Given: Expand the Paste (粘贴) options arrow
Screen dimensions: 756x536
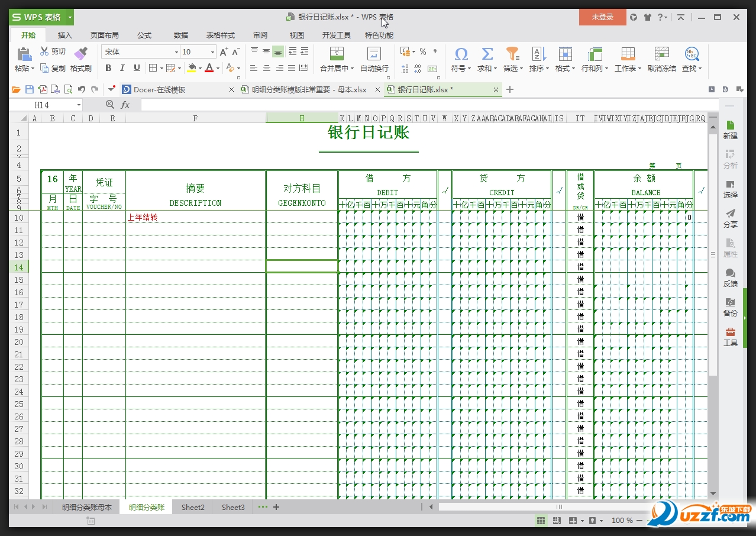Looking at the screenshot, I should pos(33,69).
